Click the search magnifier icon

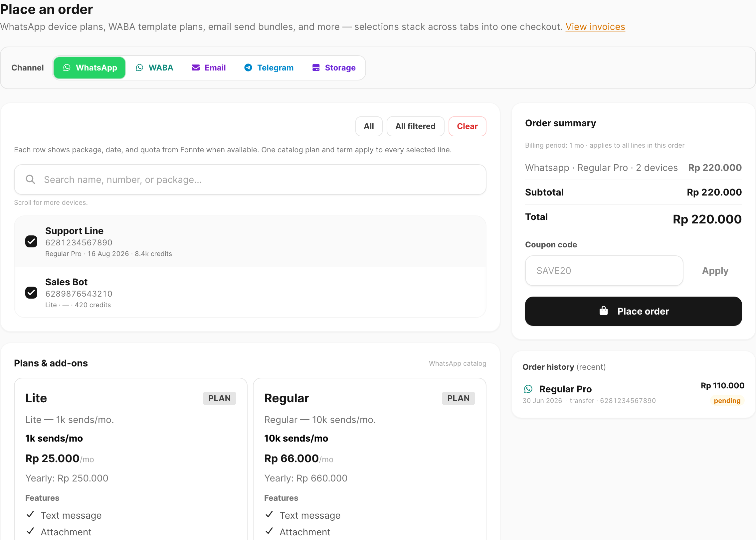[31, 180]
